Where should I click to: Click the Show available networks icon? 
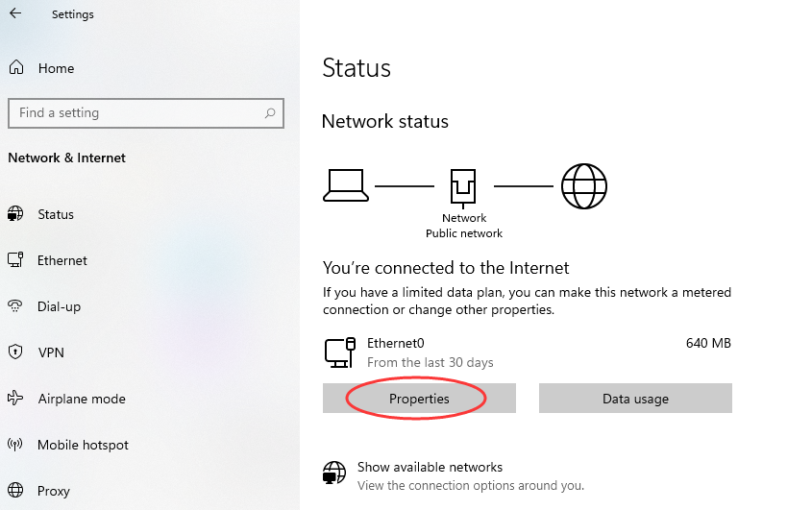[333, 474]
